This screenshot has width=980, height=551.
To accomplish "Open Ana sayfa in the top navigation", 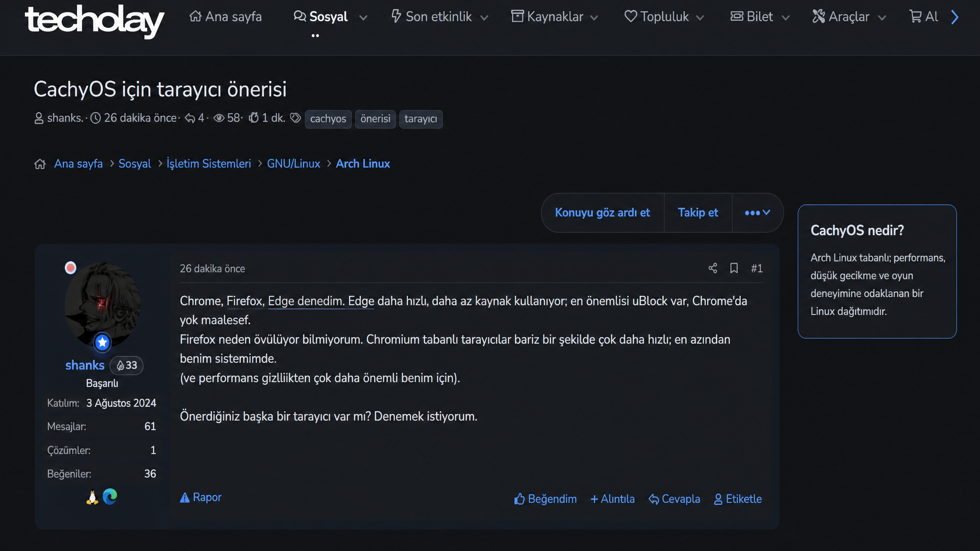I will pyautogui.click(x=225, y=17).
